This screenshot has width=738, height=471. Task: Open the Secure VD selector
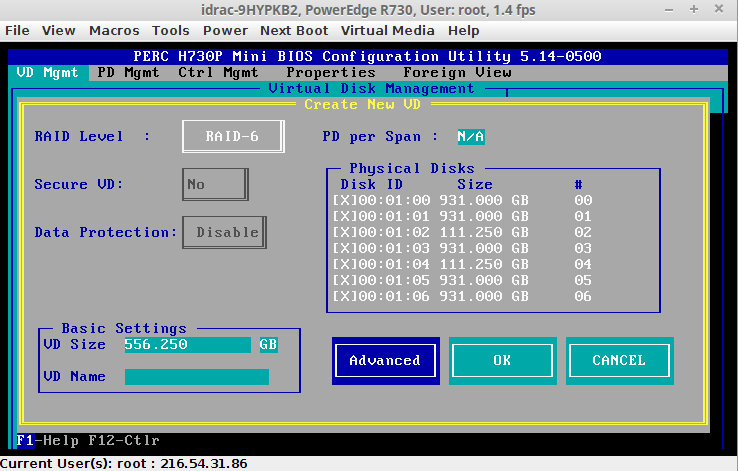coord(214,184)
